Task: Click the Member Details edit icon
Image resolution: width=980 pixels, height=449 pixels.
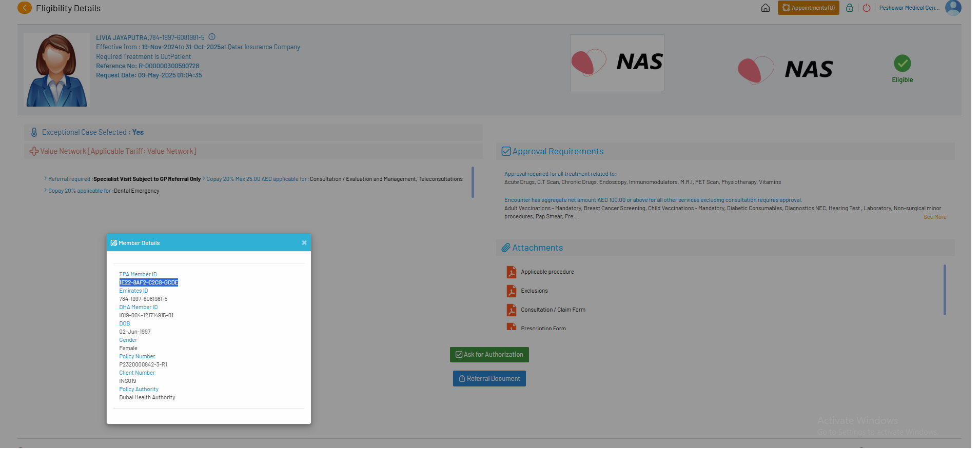Action: (x=114, y=243)
